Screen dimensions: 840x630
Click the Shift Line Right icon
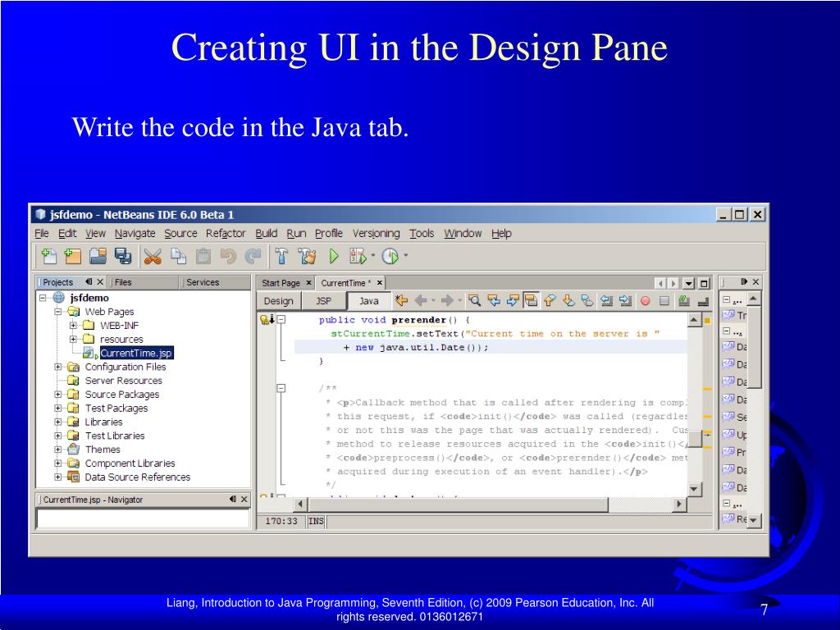(625, 300)
